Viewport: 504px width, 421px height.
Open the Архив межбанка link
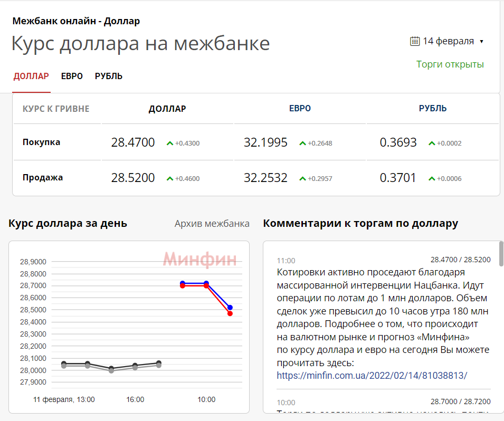click(212, 223)
